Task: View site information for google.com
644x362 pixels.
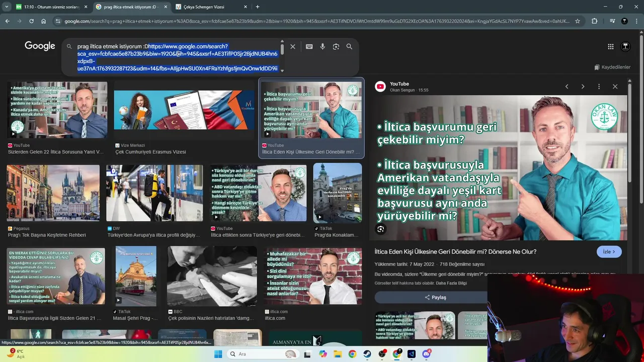Action: coord(58,21)
